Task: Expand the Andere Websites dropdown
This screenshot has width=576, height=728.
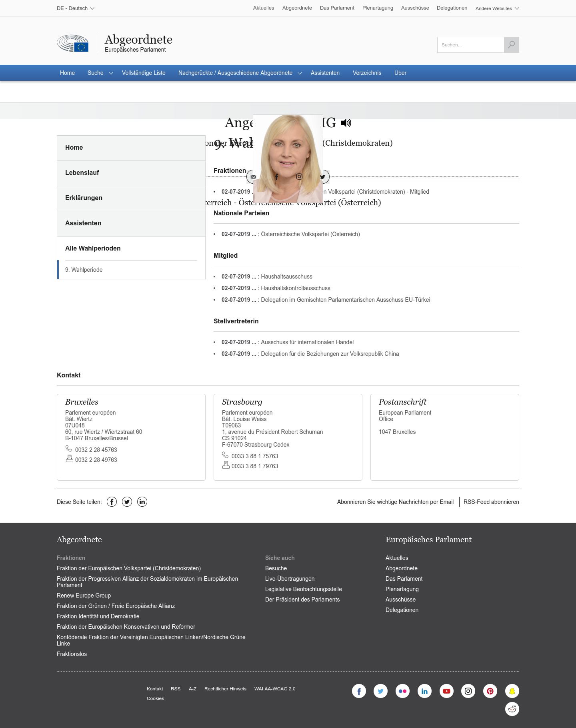Action: pos(497,8)
